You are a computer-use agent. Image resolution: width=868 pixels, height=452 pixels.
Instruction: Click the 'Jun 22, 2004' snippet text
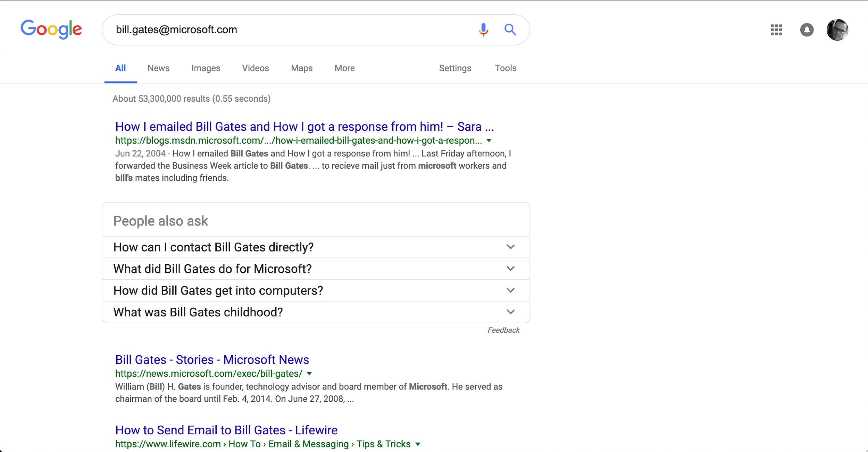140,153
